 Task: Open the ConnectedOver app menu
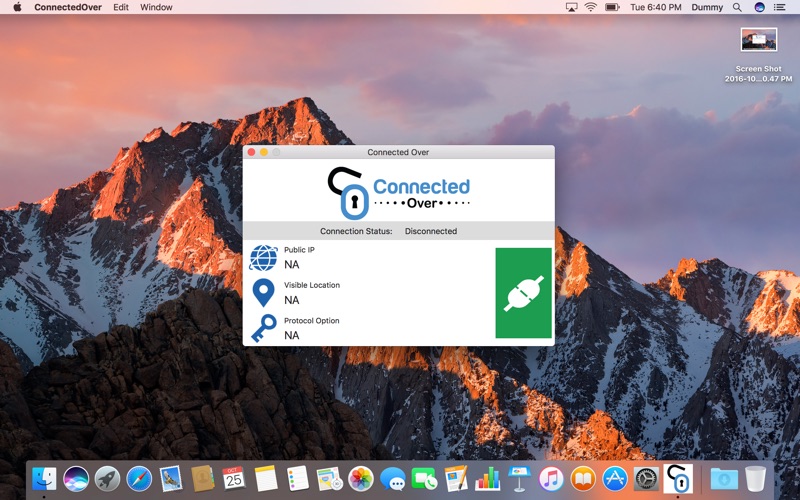click(67, 7)
